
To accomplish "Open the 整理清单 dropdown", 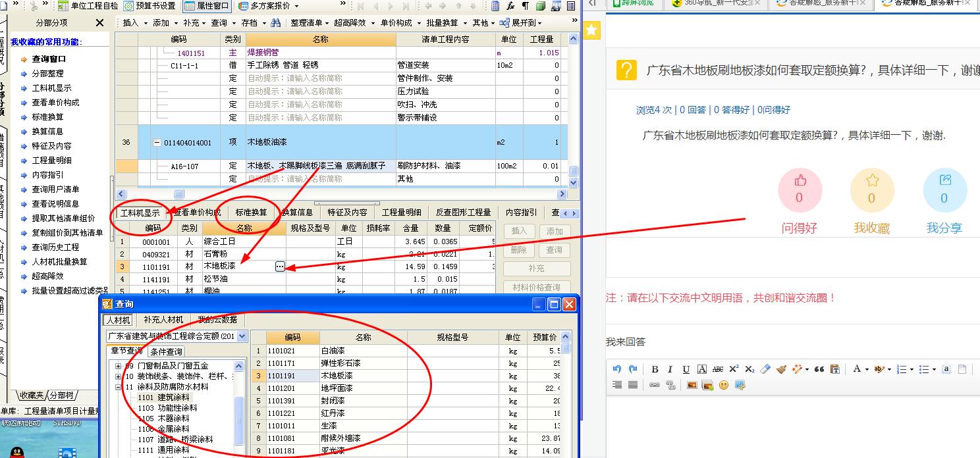I will coord(309,23).
